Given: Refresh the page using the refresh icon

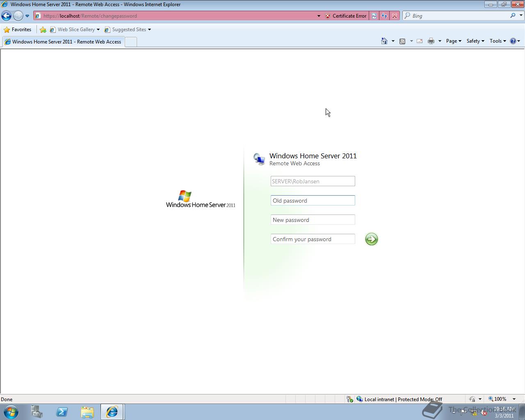Looking at the screenshot, I should coord(384,16).
